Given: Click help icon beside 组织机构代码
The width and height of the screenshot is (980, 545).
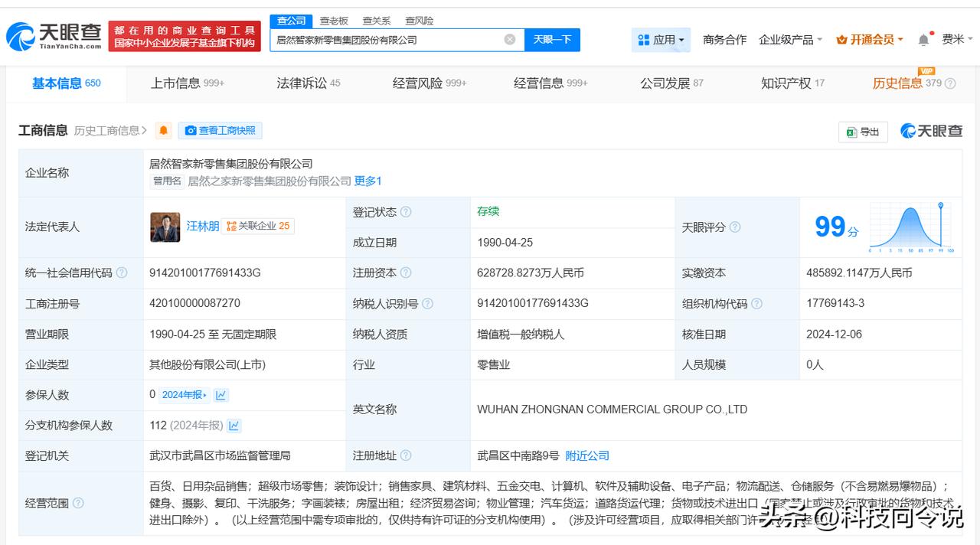Looking at the screenshot, I should click(x=757, y=304).
